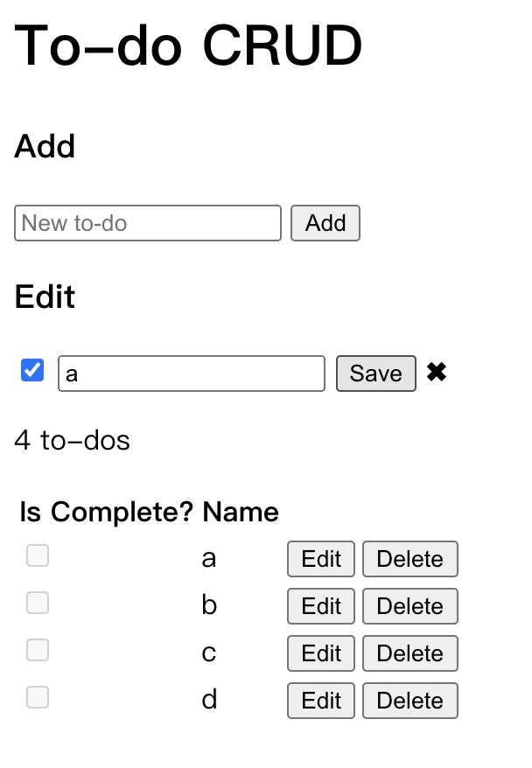Edit the to-do named b
532x768 pixels.
(321, 606)
